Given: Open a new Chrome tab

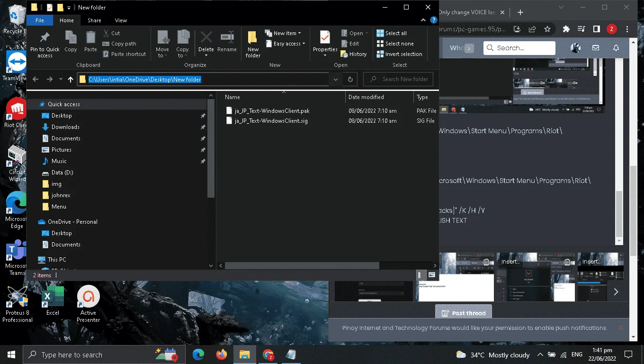Looking at the screenshot, I should click(520, 12).
